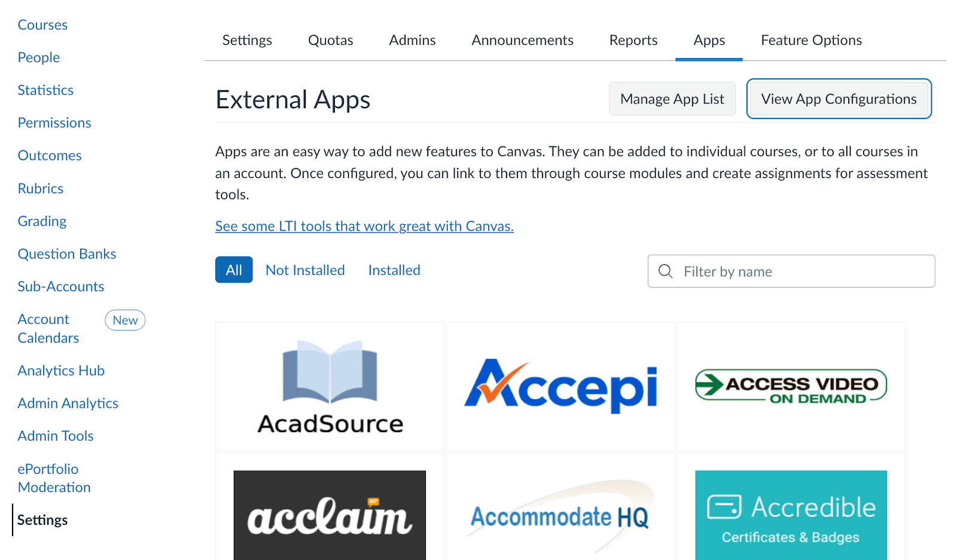Open Grading in the sidebar
This screenshot has width=957, height=560.
pyautogui.click(x=42, y=221)
